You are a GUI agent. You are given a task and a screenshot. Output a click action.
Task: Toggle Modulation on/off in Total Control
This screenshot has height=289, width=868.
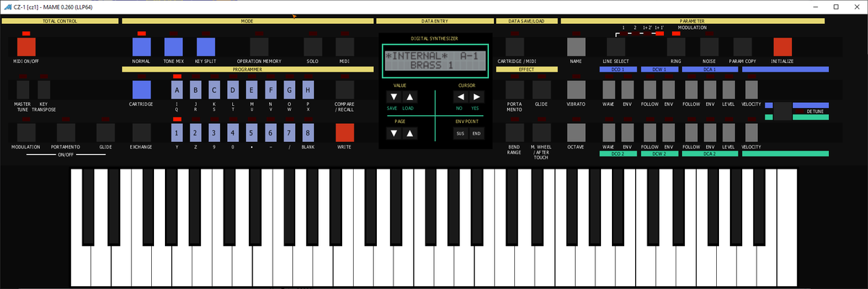[26, 133]
